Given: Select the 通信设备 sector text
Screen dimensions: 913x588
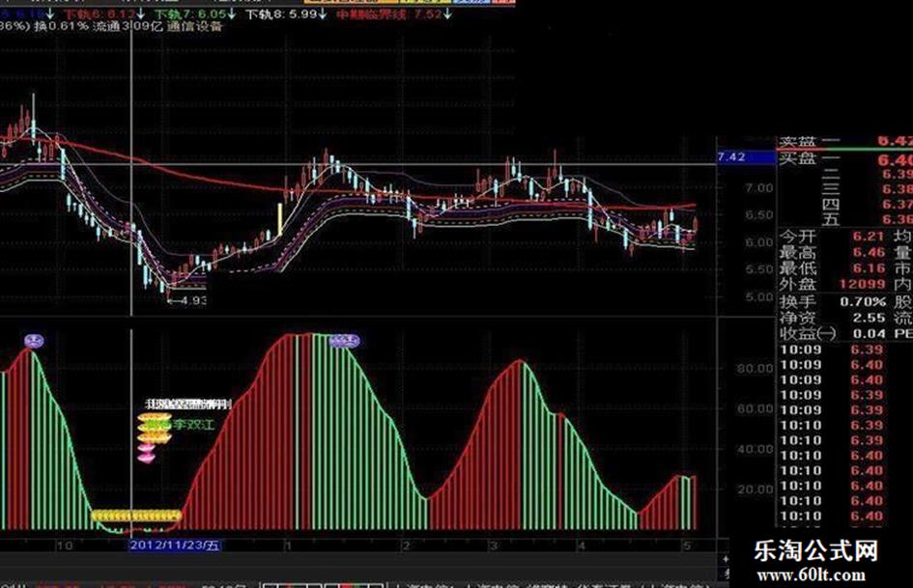Looking at the screenshot, I should coord(194,26).
